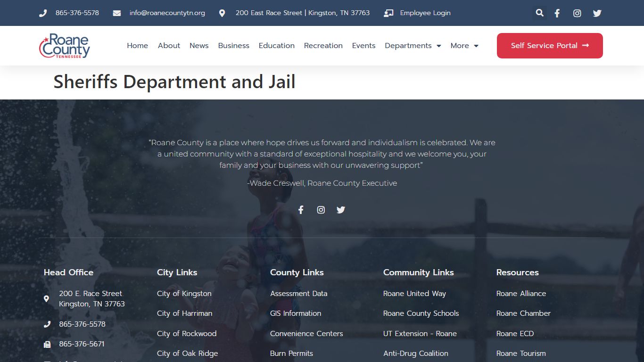This screenshot has width=644, height=362.
Task: Open Instagram icon below the quote
Action: pos(321,210)
